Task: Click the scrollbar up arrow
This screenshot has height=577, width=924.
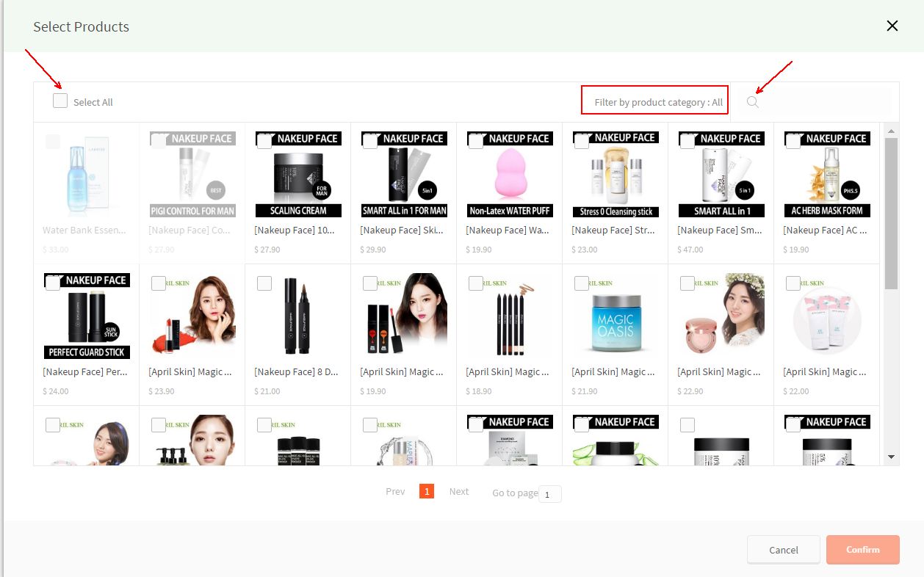Action: click(x=892, y=131)
